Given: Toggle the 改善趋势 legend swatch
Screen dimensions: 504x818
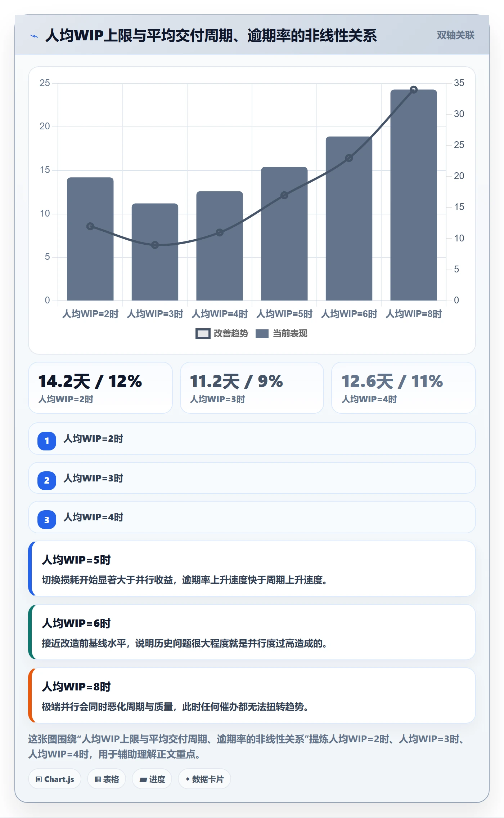Looking at the screenshot, I should [203, 334].
